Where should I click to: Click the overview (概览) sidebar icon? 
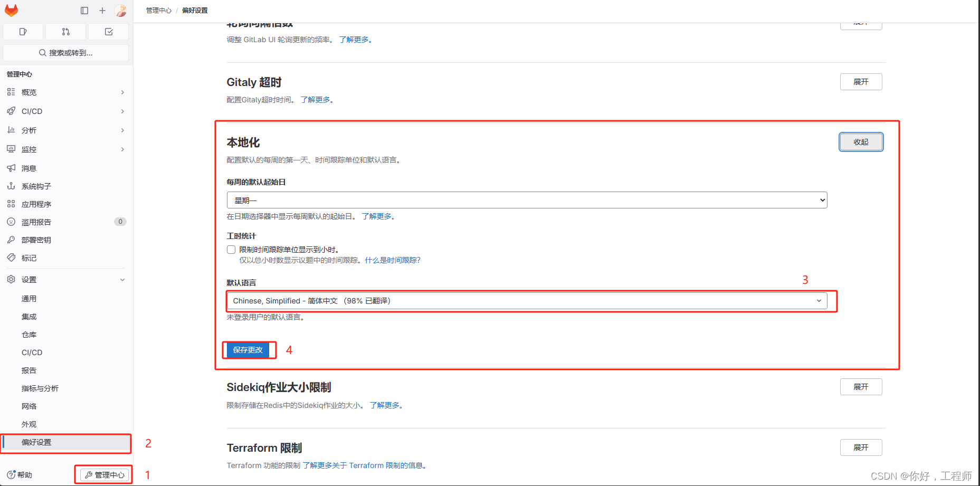point(11,92)
